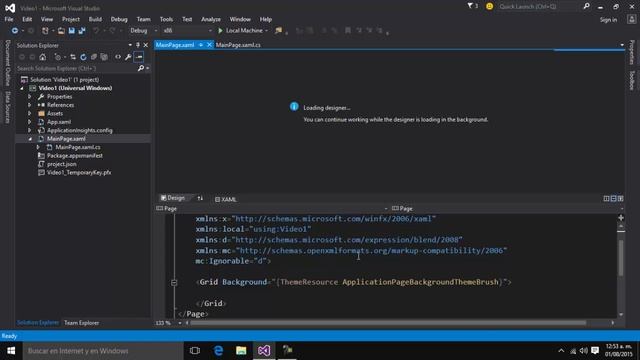
Task: Open Properties wrench icon in Solution Explorer
Action: pos(128,57)
